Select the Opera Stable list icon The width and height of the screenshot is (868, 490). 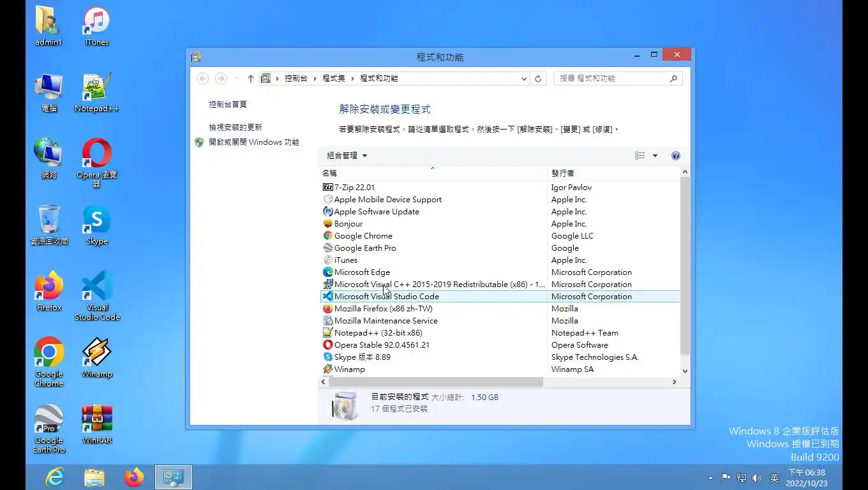pos(328,345)
